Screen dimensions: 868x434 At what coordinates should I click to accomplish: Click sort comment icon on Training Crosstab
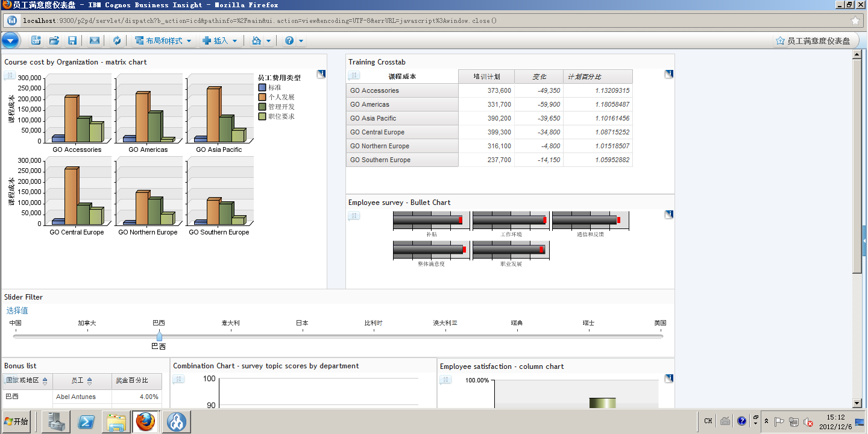coord(354,76)
